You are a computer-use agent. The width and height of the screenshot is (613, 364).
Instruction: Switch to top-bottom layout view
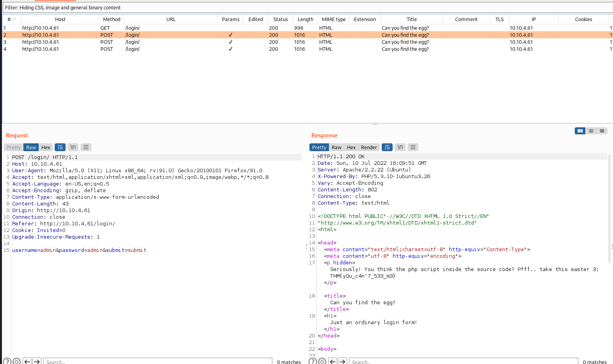point(591,131)
